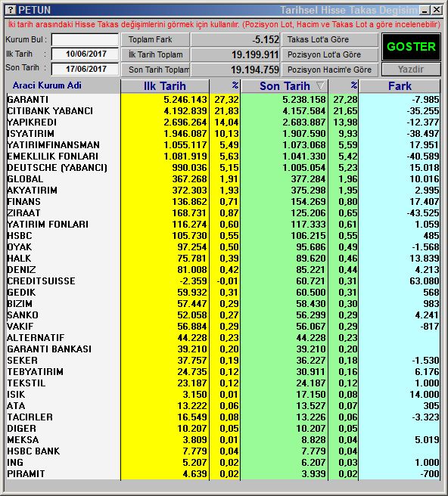Viewport: 448px width, 496px height.
Task: Select the TEKSTIL row
Action: 223,383
